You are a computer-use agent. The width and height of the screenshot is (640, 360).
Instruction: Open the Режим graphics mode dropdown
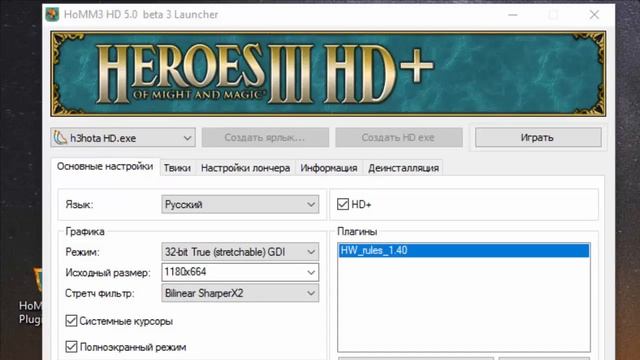pyautogui.click(x=240, y=252)
